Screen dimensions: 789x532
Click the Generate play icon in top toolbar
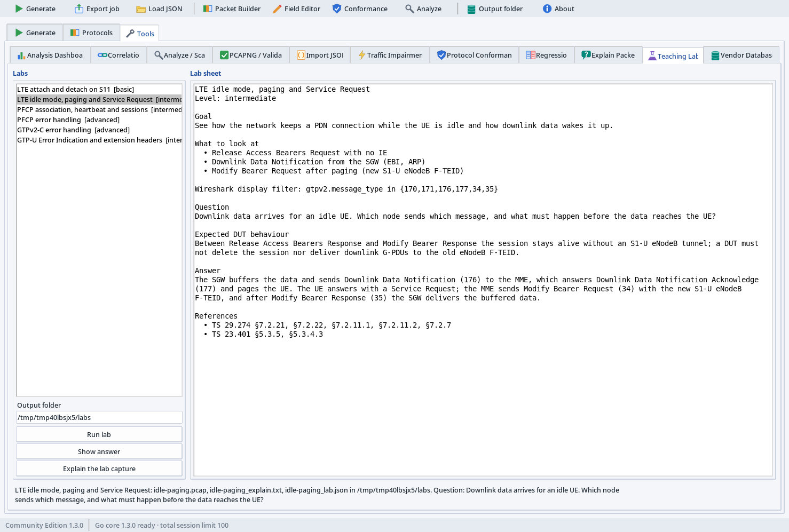[x=19, y=9]
